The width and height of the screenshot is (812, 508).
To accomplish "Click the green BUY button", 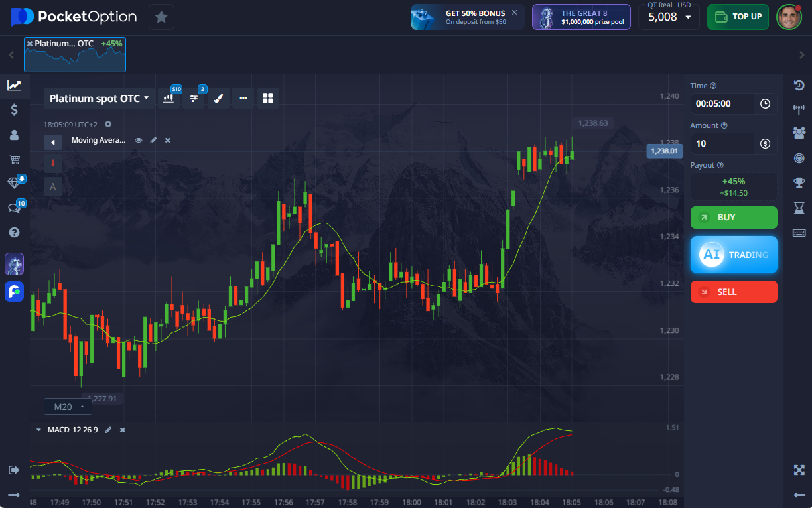I will click(x=733, y=218).
